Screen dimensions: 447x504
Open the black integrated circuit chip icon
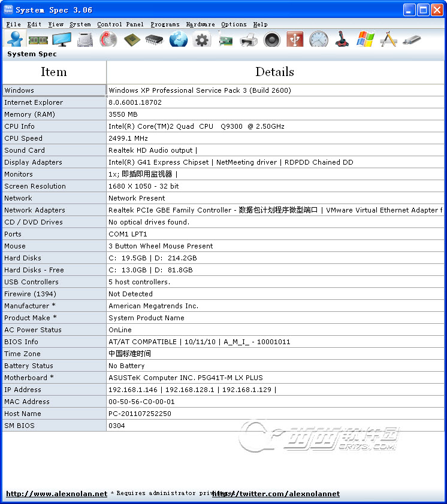[155, 40]
